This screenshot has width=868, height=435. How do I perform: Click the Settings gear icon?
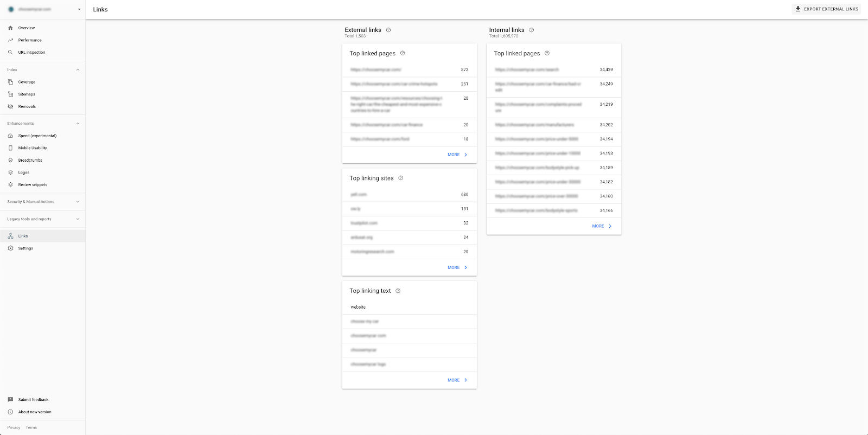pos(10,248)
